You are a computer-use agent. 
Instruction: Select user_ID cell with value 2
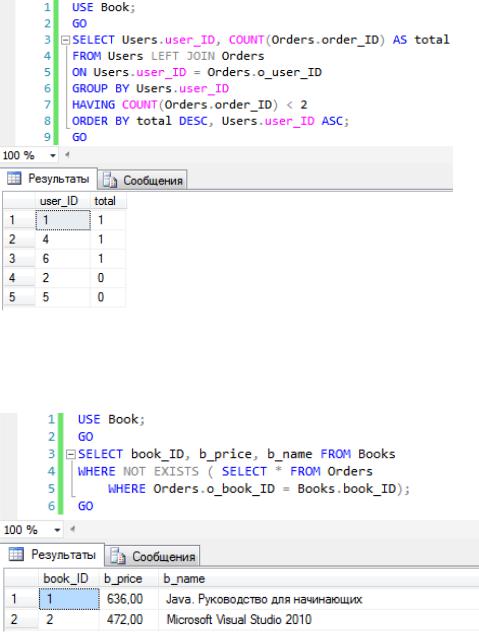tap(63, 278)
